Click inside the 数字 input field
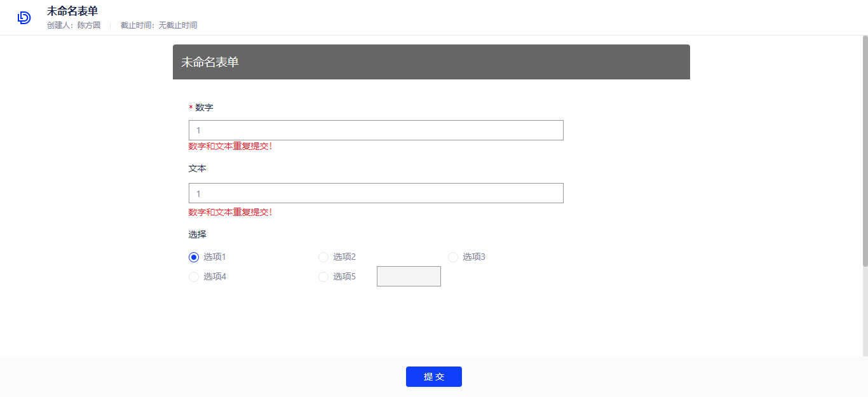Viewport: 868px width, 397px height. pyautogui.click(x=375, y=130)
